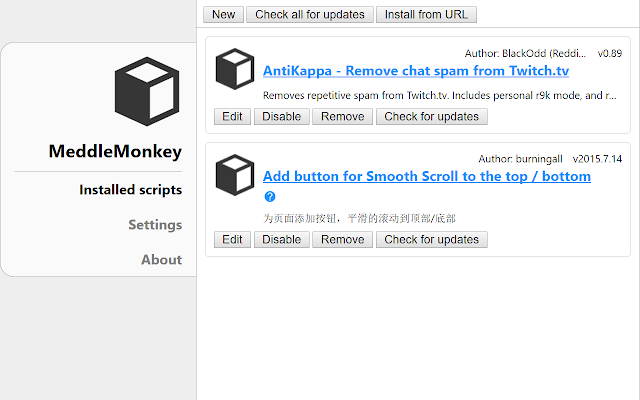Image resolution: width=640 pixels, height=400 pixels.
Task: Click Check all for updates button
Action: [311, 14]
